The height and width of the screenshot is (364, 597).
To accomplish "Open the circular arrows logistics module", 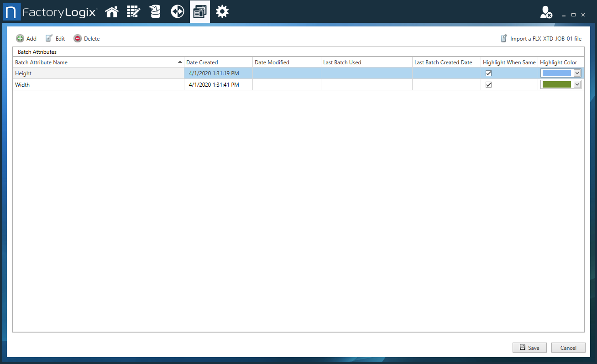I will (x=177, y=11).
